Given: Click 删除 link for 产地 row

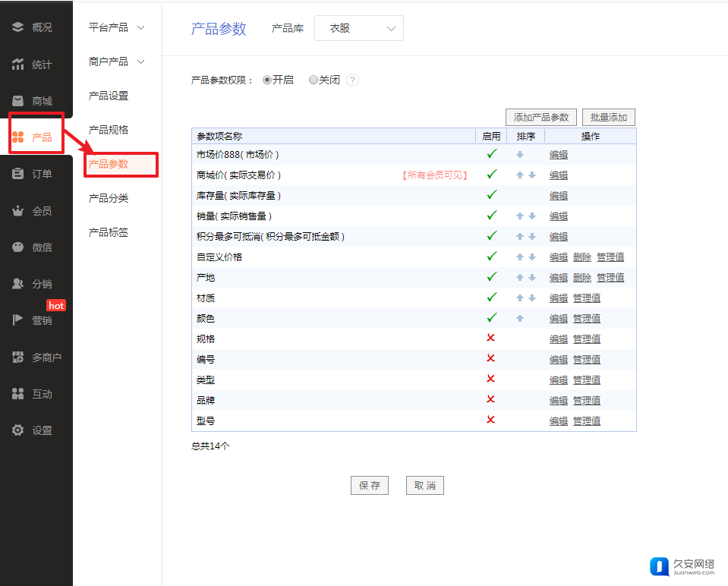Looking at the screenshot, I should (581, 278).
